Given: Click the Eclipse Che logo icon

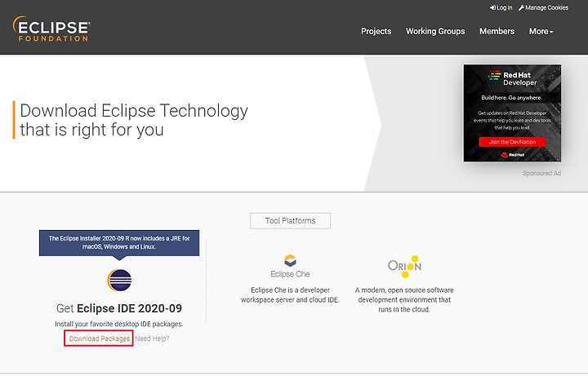Looking at the screenshot, I should (290, 260).
